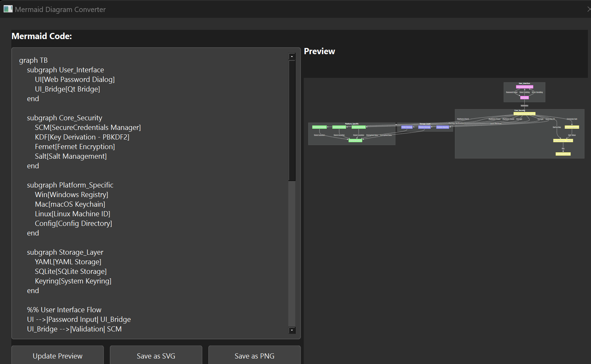Click the Platform_Specific subgraph in preview
Screen dimensions: 591x364
[x=352, y=134]
